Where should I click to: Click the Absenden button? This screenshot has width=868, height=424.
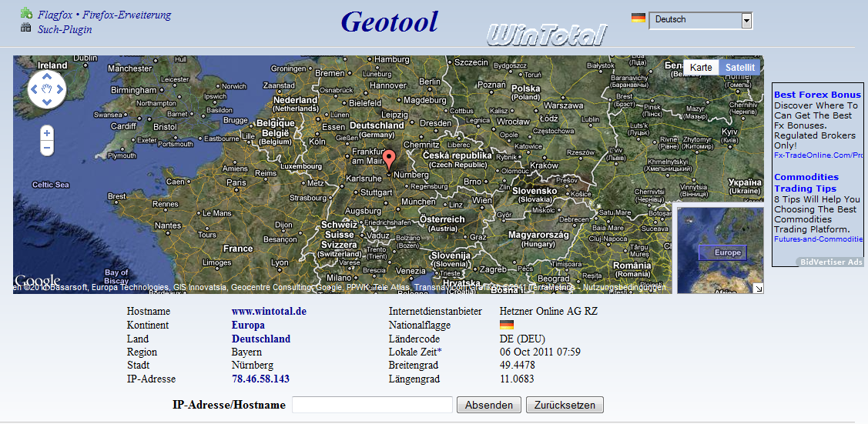coord(489,406)
